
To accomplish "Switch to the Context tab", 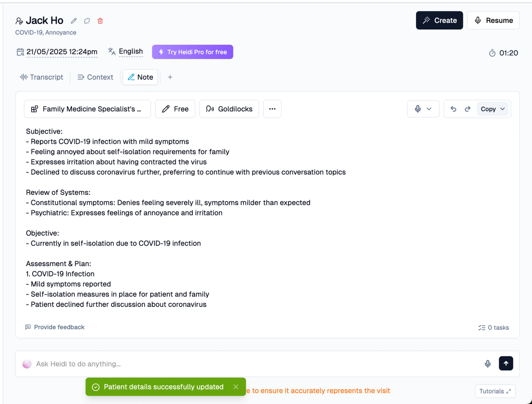I will click(95, 77).
